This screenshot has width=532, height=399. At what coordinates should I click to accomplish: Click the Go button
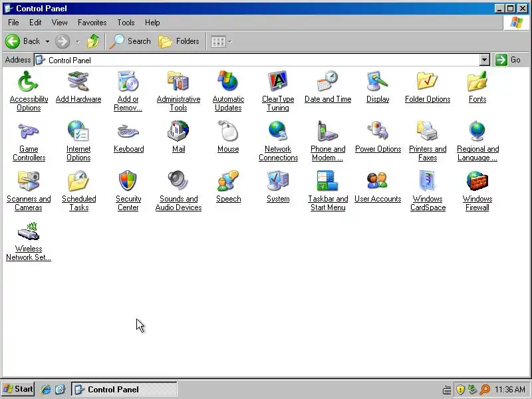click(x=508, y=60)
